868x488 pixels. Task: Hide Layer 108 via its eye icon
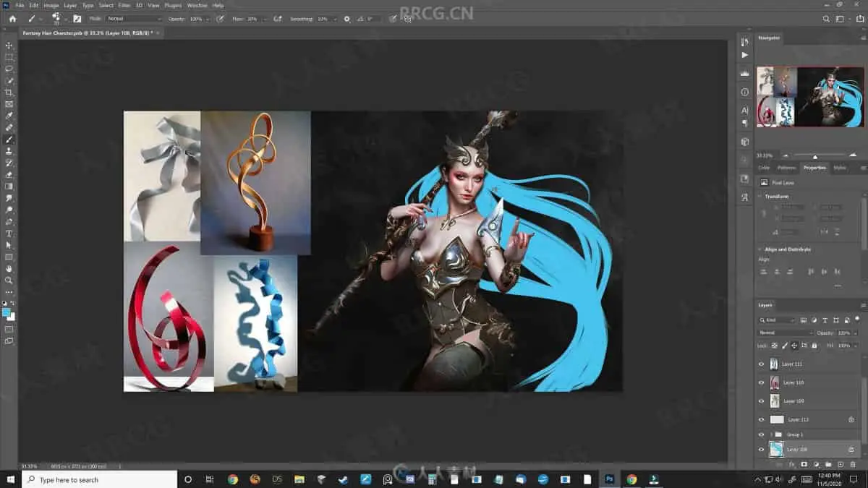pos(761,450)
